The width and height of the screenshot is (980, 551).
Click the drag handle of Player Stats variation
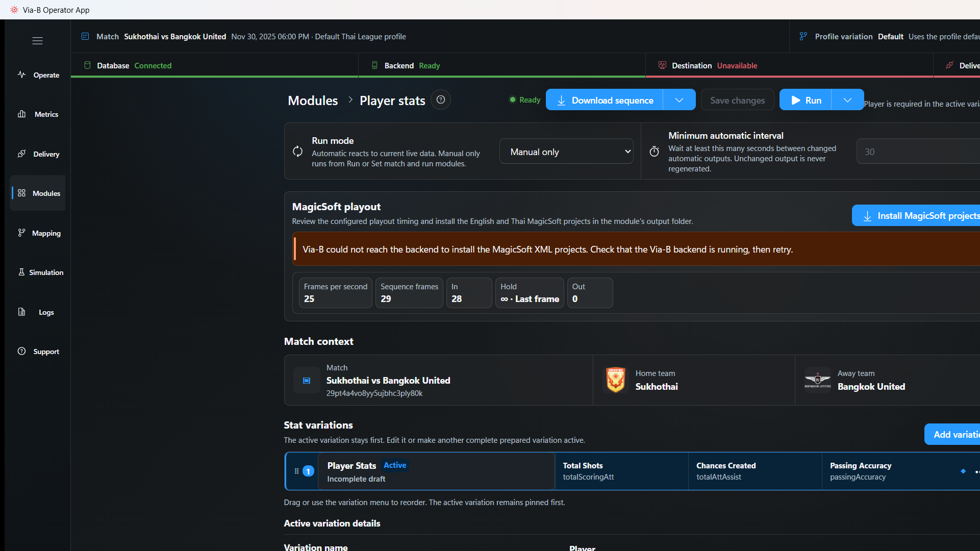point(296,471)
